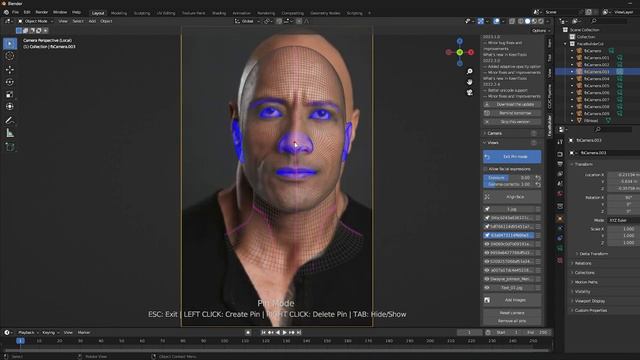
Task: Toggle proportional editing in viewport header
Action: point(299,21)
